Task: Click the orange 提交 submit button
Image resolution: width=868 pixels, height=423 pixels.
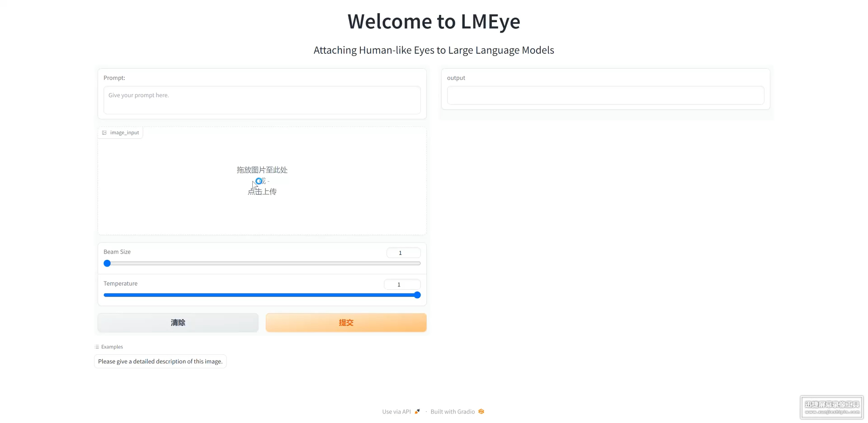Action: click(x=346, y=323)
